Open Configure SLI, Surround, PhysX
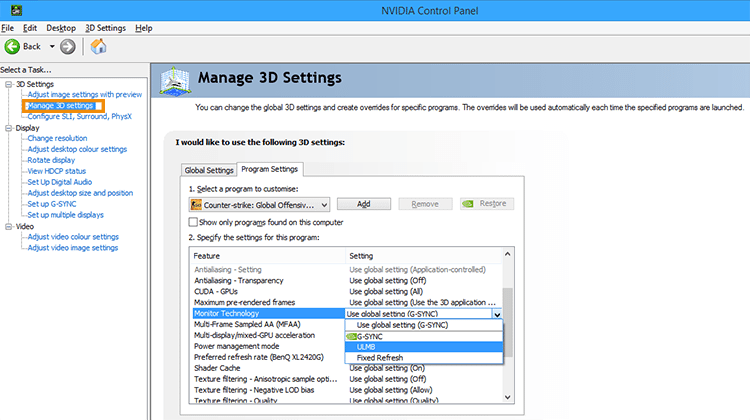 tap(79, 116)
